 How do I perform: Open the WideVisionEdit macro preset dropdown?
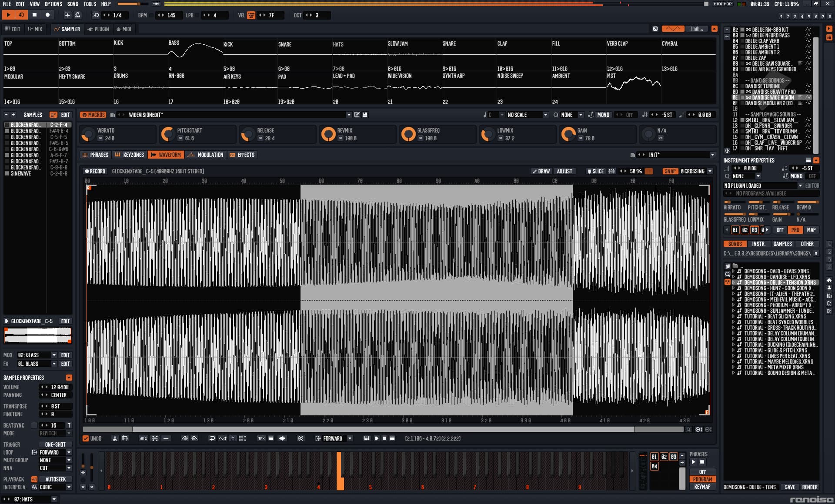239,115
